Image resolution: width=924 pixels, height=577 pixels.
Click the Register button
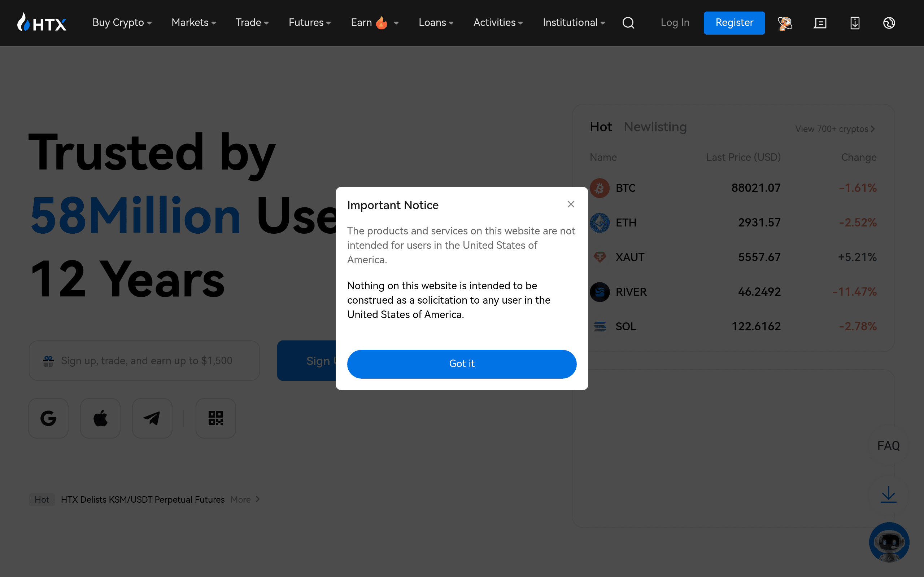click(x=734, y=23)
